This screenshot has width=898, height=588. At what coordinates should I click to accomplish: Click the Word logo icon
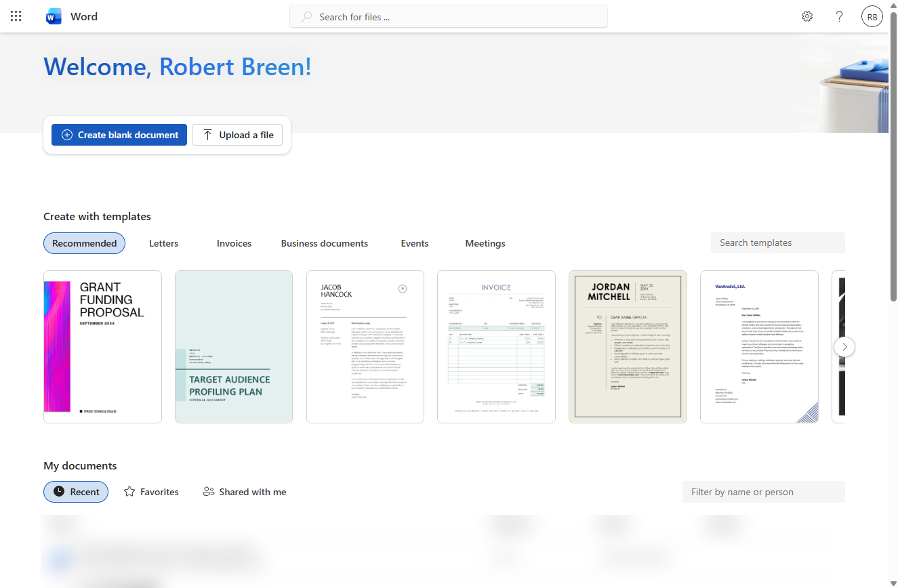point(54,16)
